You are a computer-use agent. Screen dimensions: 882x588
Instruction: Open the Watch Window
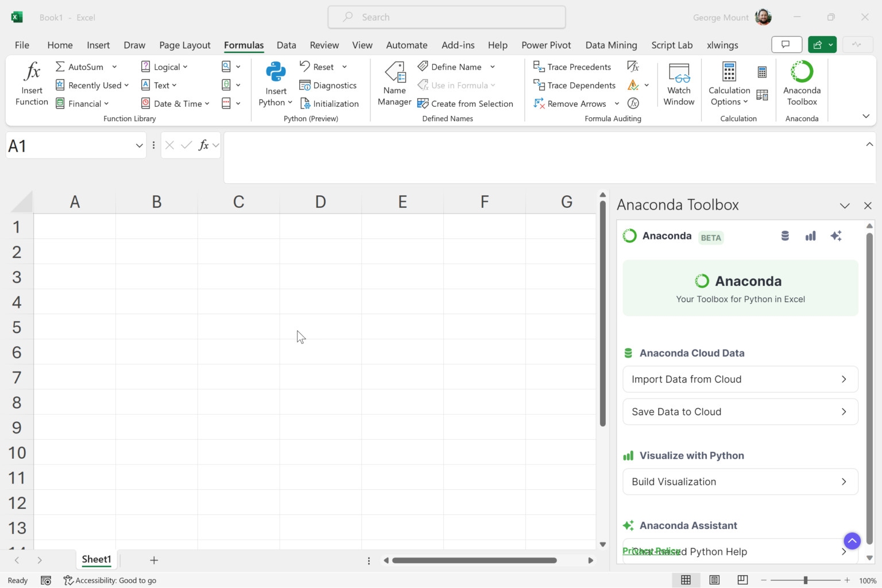(679, 85)
